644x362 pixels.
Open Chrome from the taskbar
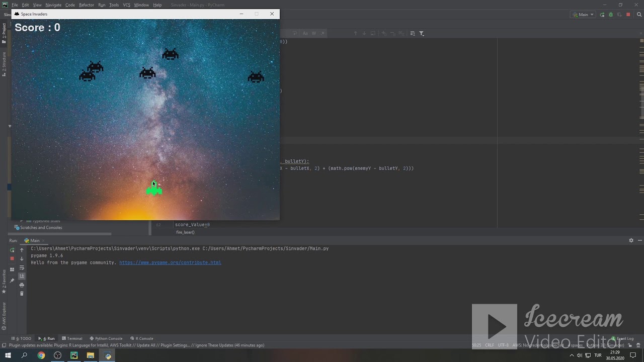[x=41, y=355]
